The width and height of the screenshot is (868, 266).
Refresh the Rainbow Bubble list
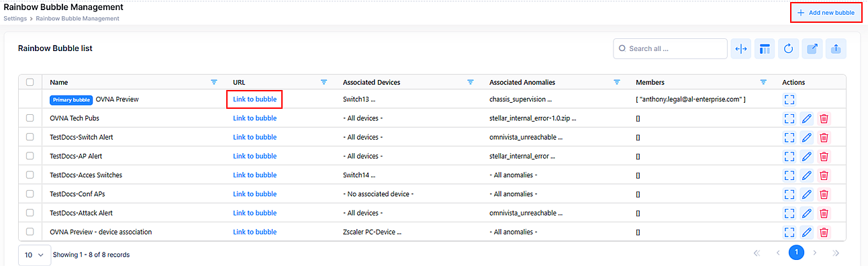pos(789,48)
